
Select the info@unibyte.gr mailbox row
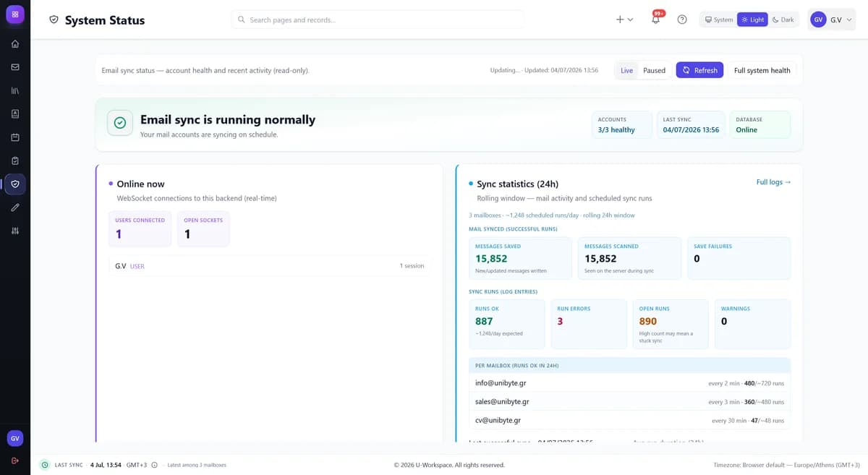coord(629,383)
